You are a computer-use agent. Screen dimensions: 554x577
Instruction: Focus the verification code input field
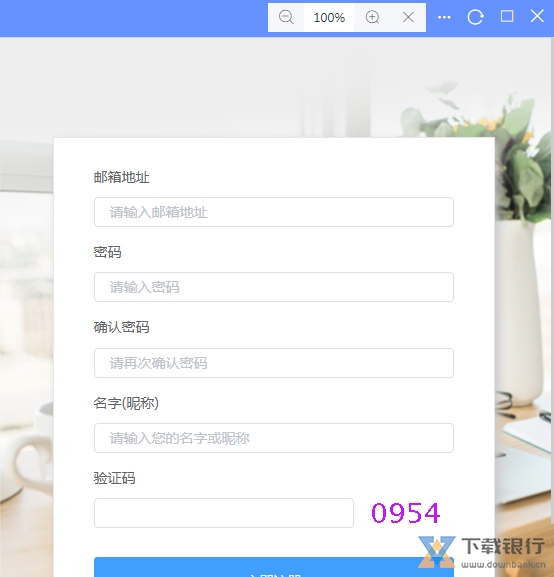(x=224, y=513)
